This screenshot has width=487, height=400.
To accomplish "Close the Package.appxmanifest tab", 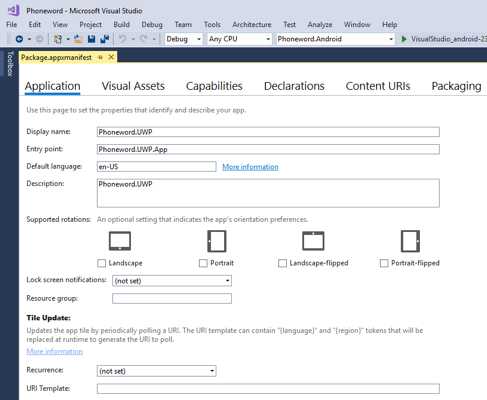I will point(111,57).
